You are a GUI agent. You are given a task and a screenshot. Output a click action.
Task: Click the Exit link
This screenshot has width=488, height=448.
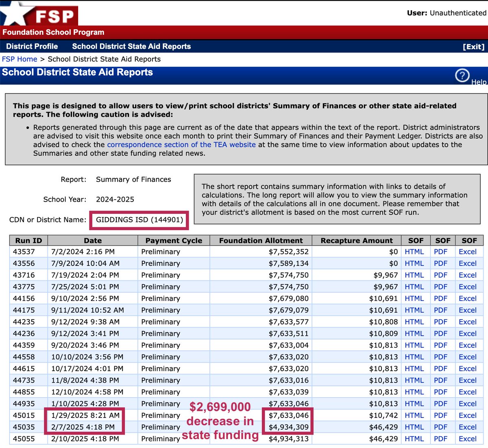474,47
